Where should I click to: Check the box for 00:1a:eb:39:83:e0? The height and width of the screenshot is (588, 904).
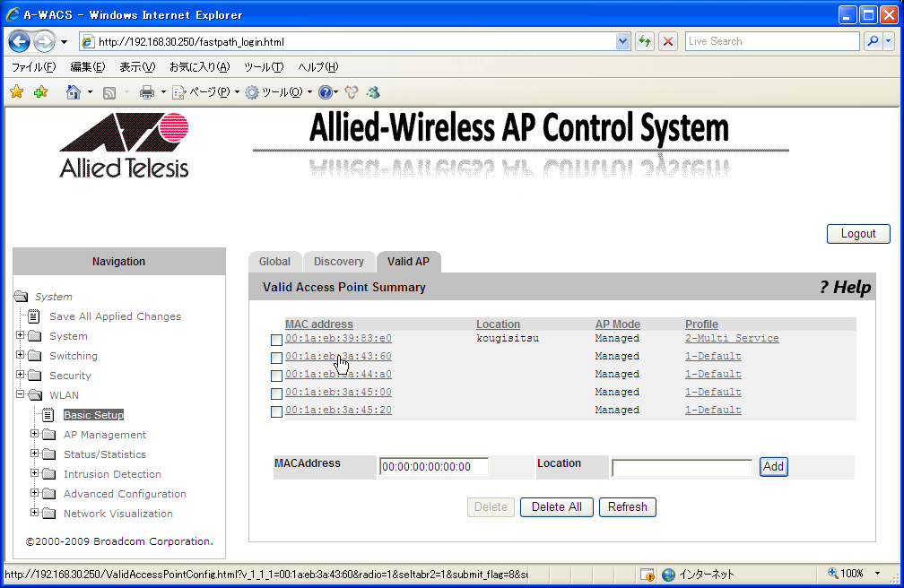(277, 340)
